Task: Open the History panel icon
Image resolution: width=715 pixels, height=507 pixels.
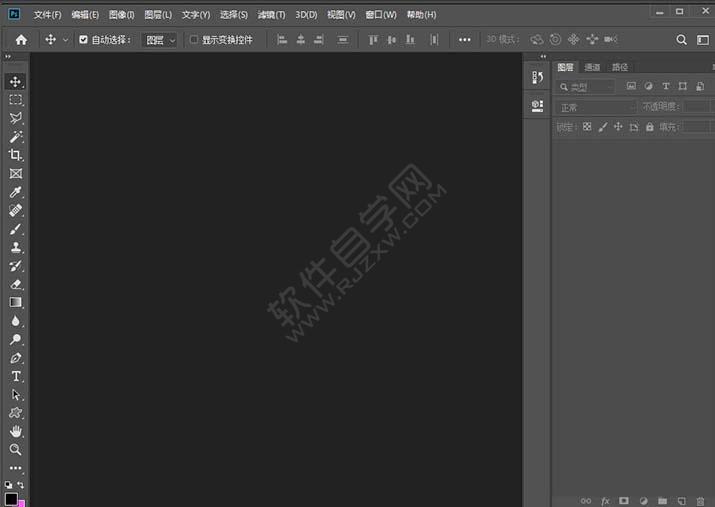Action: [537, 78]
